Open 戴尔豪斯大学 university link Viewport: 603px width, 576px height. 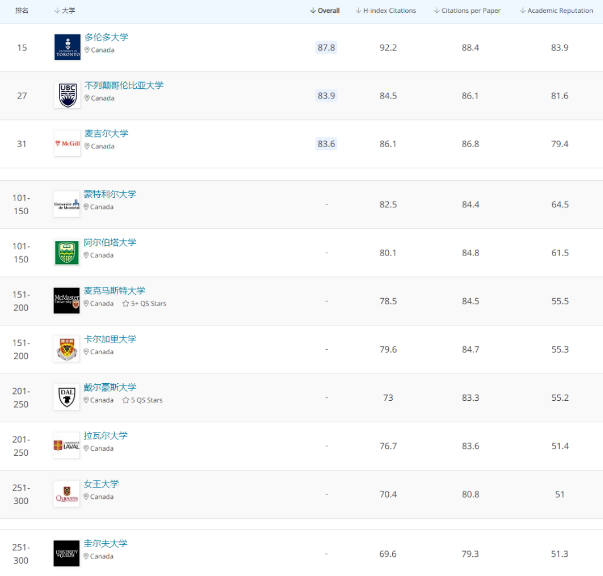110,387
